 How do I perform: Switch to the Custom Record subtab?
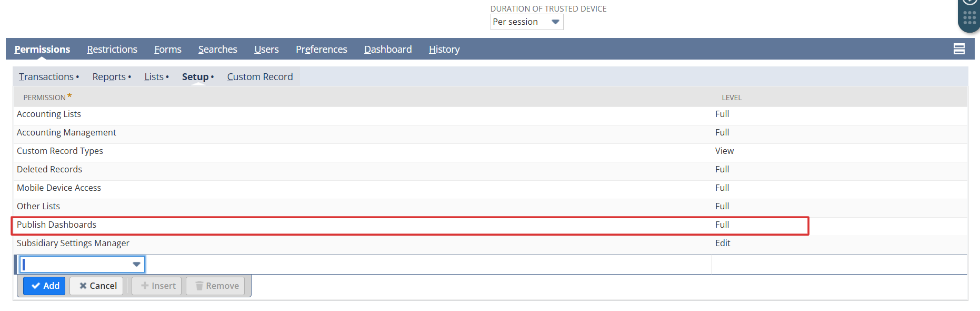(259, 77)
